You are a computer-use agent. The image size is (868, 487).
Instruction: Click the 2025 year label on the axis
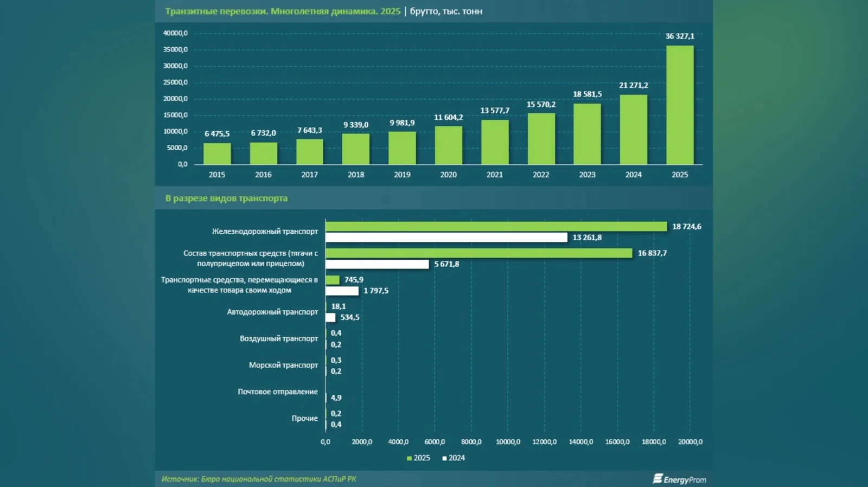click(x=680, y=175)
